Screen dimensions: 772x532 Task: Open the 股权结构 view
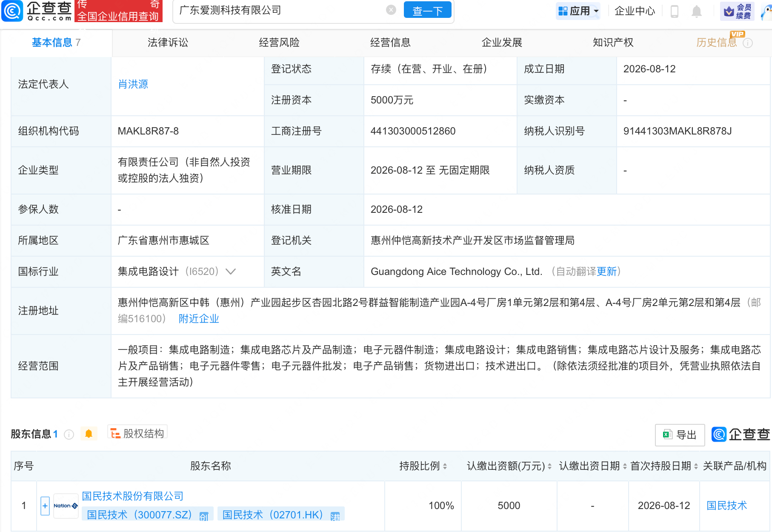point(137,433)
